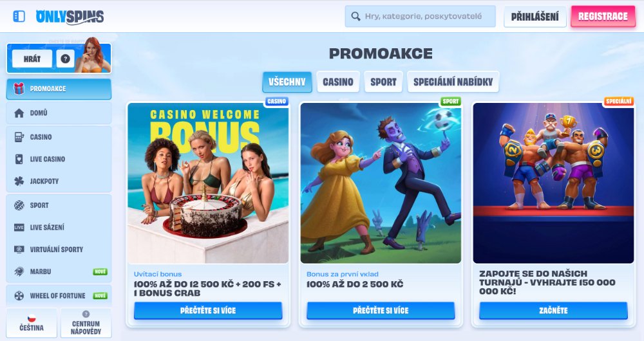The image size is (644, 341).
Task: Show the Sport promotions tab
Action: [x=383, y=82]
